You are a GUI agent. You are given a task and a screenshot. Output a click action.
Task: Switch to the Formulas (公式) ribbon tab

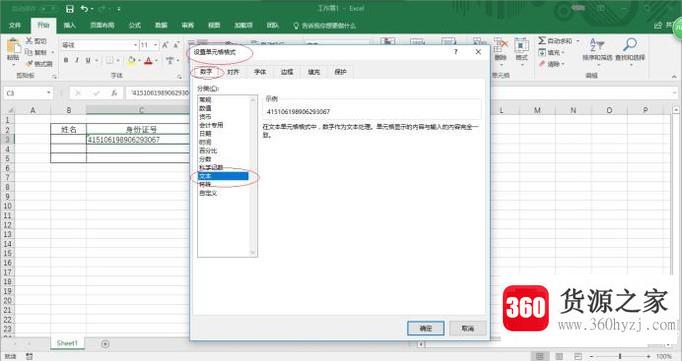tap(134, 26)
